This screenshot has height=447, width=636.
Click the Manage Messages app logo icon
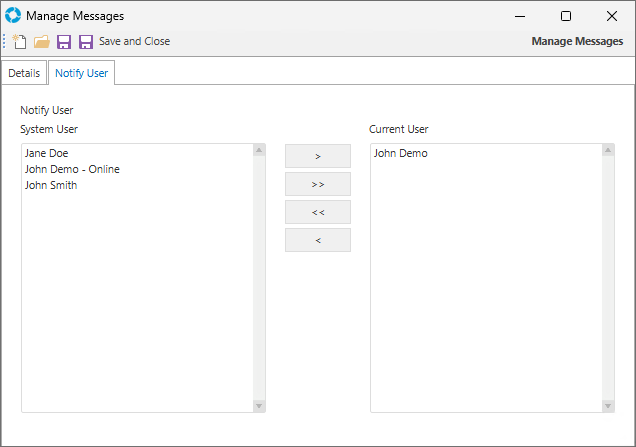pyautogui.click(x=13, y=16)
